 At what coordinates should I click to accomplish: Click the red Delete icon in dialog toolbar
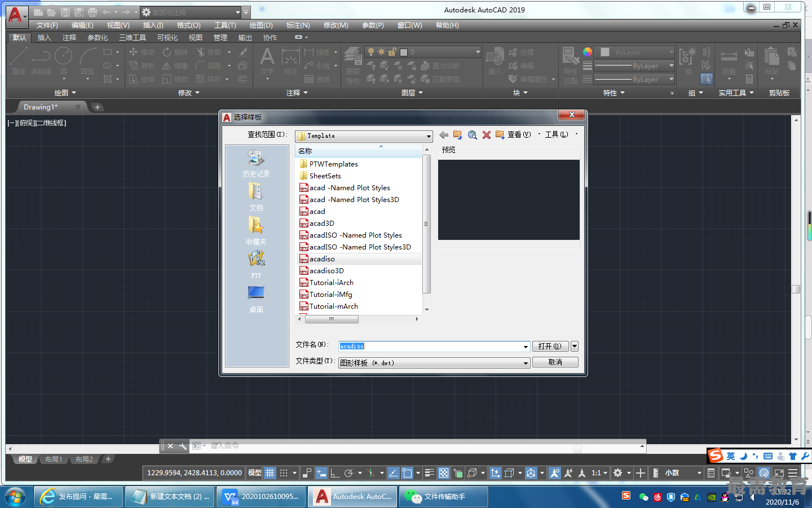pos(487,135)
